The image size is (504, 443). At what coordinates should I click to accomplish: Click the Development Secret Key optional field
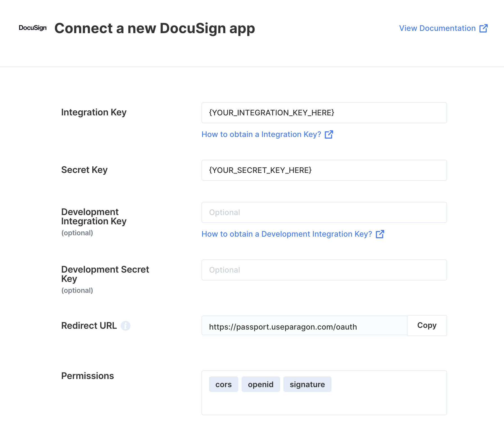(x=324, y=270)
